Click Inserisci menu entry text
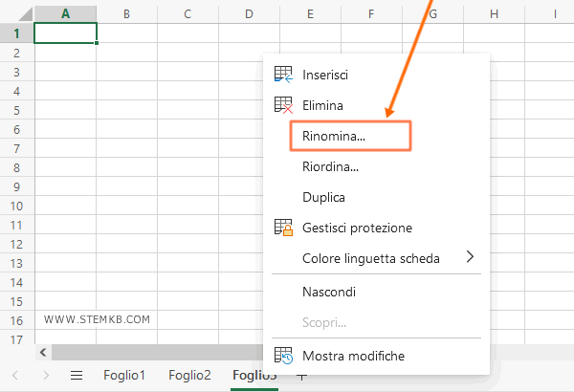Viewport: 574px width, 392px height. 325,75
